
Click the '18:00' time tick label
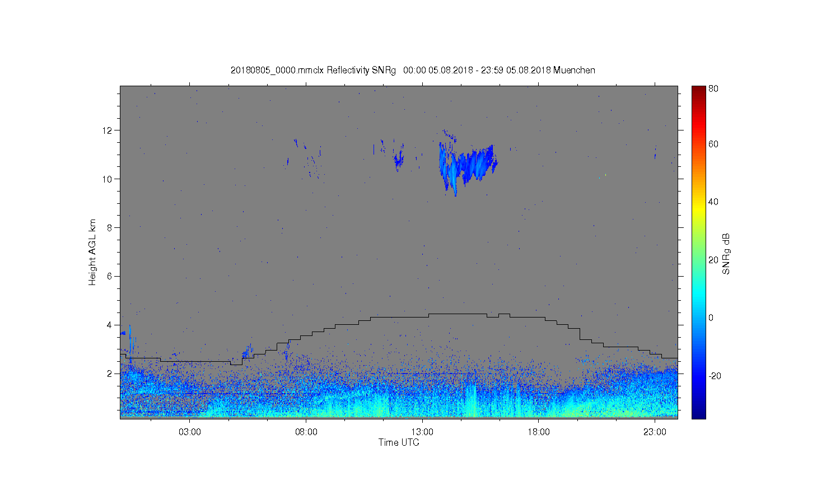tap(538, 432)
